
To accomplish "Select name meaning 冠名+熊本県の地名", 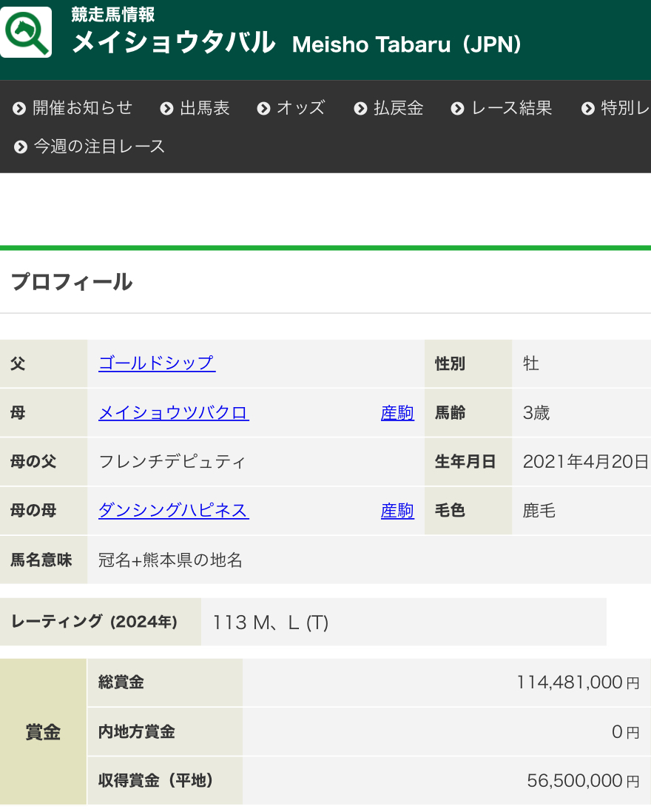I will (170, 560).
